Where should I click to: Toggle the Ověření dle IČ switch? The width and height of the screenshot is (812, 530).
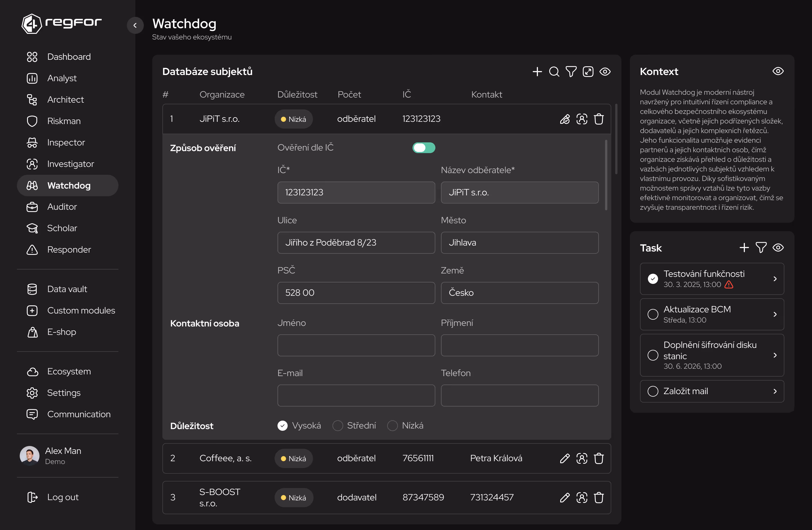pos(423,148)
